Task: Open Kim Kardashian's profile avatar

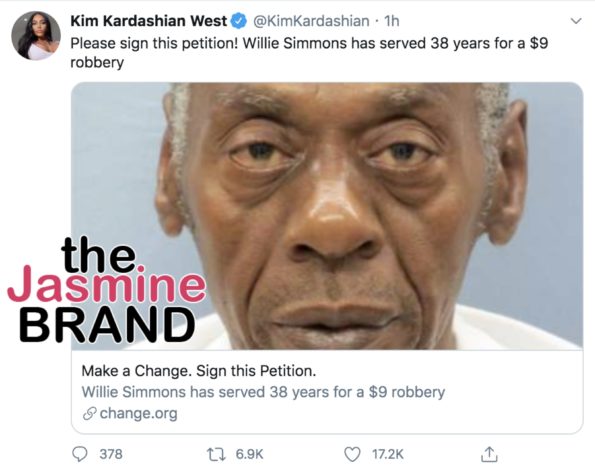Action: 36,35
